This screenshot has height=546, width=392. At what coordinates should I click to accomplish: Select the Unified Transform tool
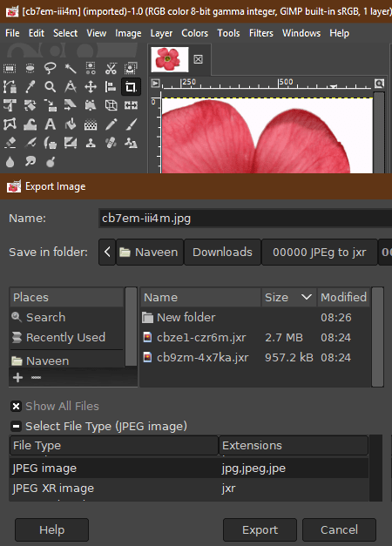click(x=10, y=105)
